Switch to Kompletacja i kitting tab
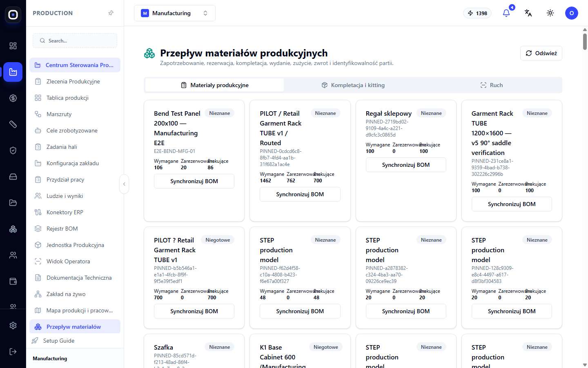Screen dimensions: 588x368 (x=353, y=85)
